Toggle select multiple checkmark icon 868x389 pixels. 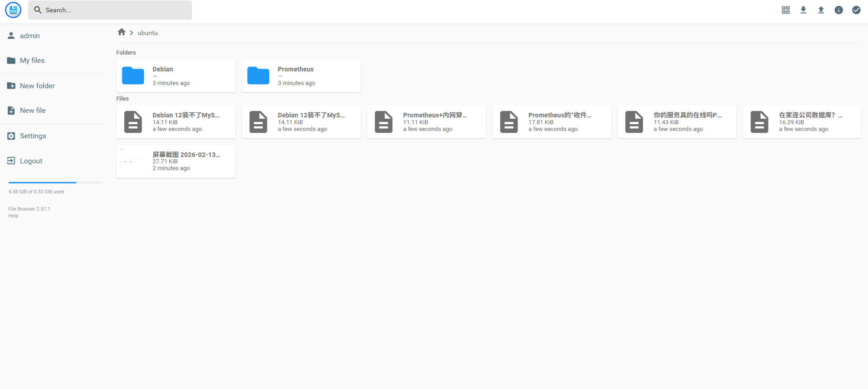(856, 10)
